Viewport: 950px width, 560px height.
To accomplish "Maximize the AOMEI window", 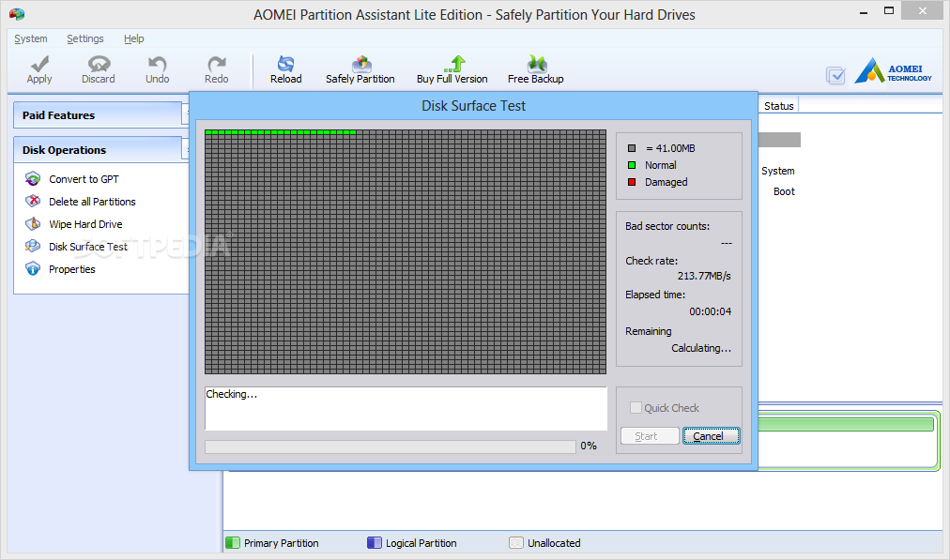I will tap(889, 11).
